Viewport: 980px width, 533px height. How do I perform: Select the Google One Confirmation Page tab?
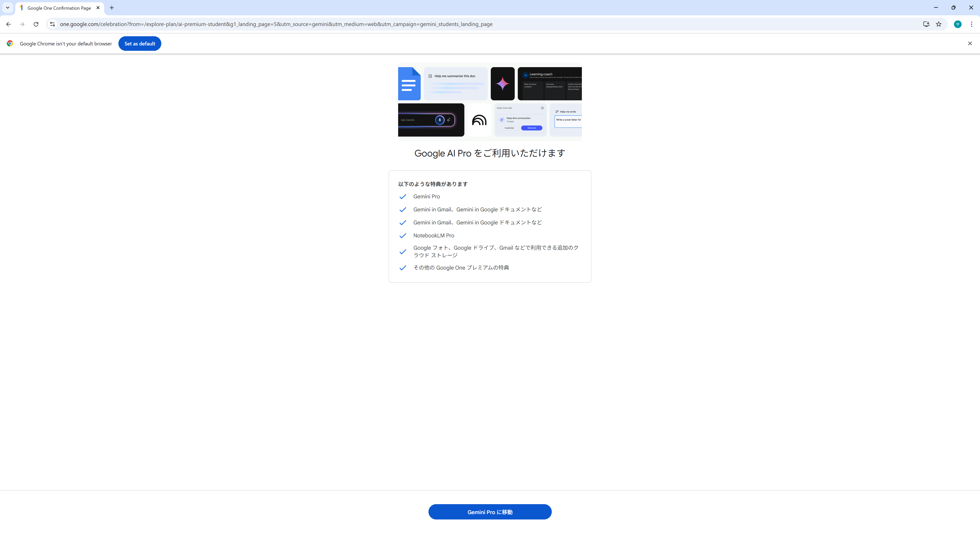coord(59,8)
